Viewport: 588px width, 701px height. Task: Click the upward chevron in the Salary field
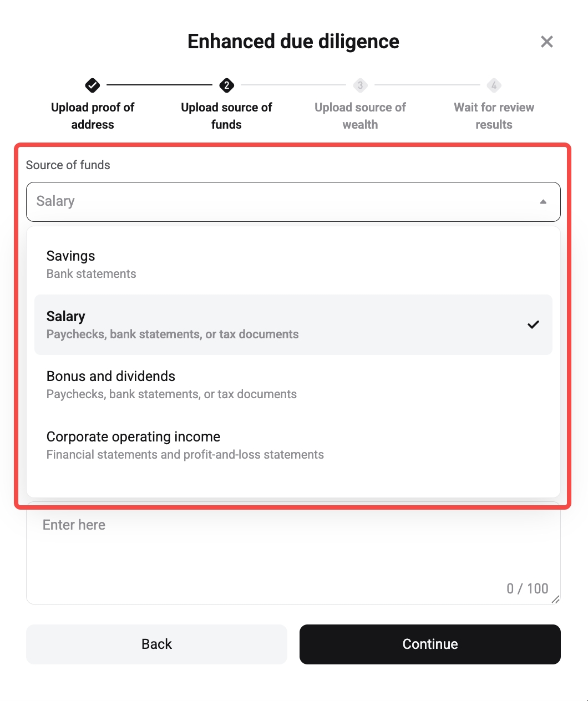[x=543, y=201]
